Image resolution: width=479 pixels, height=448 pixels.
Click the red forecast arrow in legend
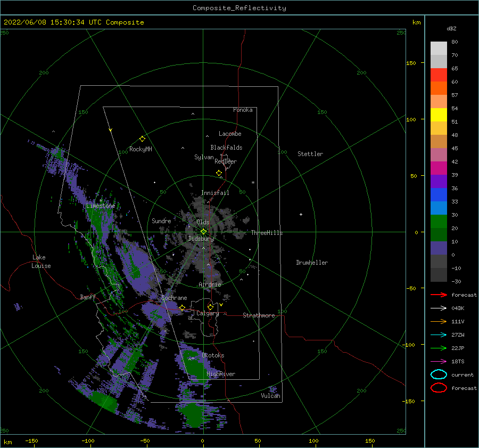[439, 295]
